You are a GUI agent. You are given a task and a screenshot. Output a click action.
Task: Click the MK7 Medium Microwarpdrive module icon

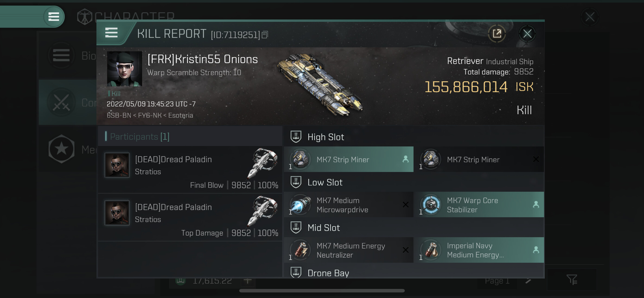(300, 205)
